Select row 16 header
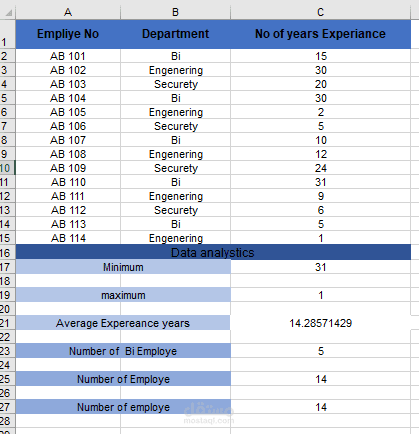The width and height of the screenshot is (419, 434). click(x=7, y=253)
